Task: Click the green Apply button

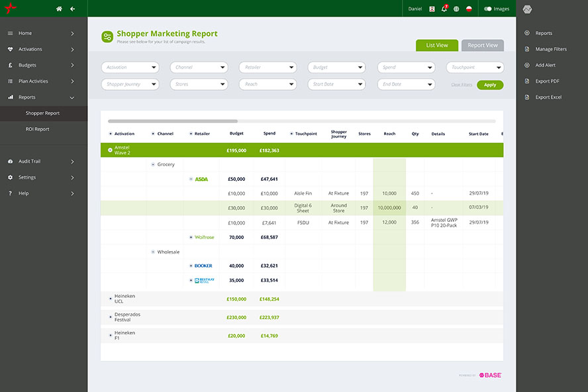Action: point(490,85)
